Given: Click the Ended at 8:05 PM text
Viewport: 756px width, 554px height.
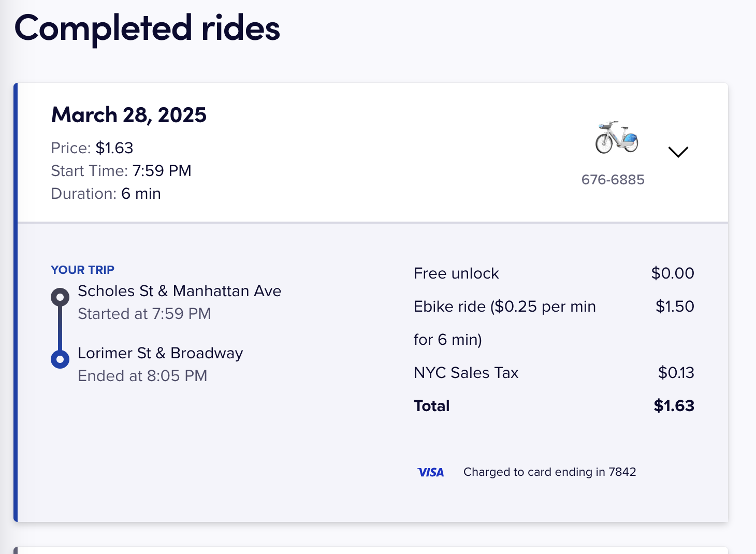Looking at the screenshot, I should click(x=142, y=376).
